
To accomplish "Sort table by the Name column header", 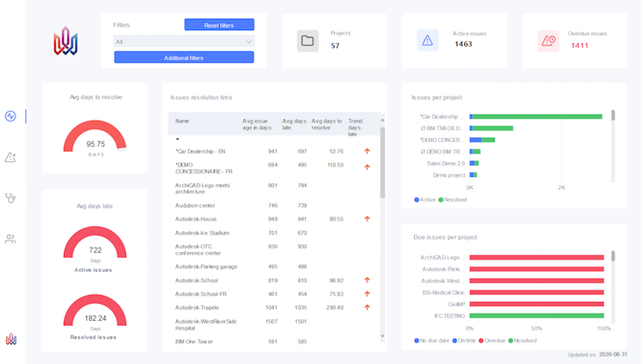I will coord(182,122).
